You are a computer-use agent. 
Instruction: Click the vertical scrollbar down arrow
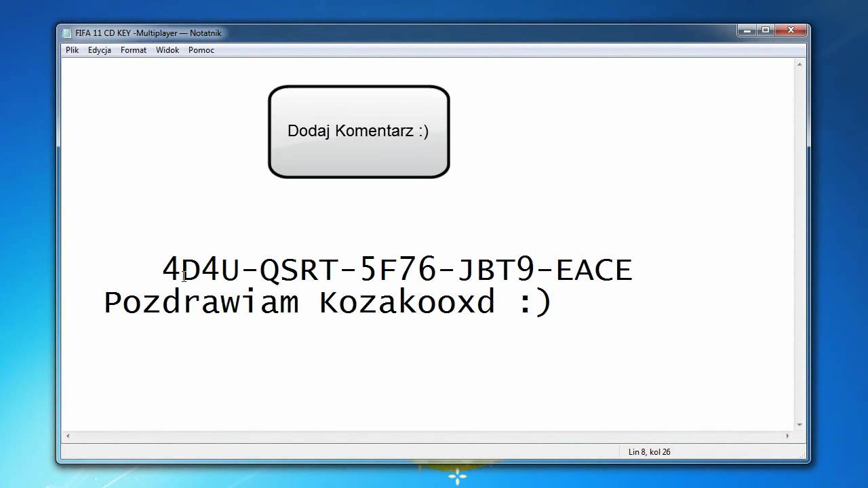[x=800, y=424]
